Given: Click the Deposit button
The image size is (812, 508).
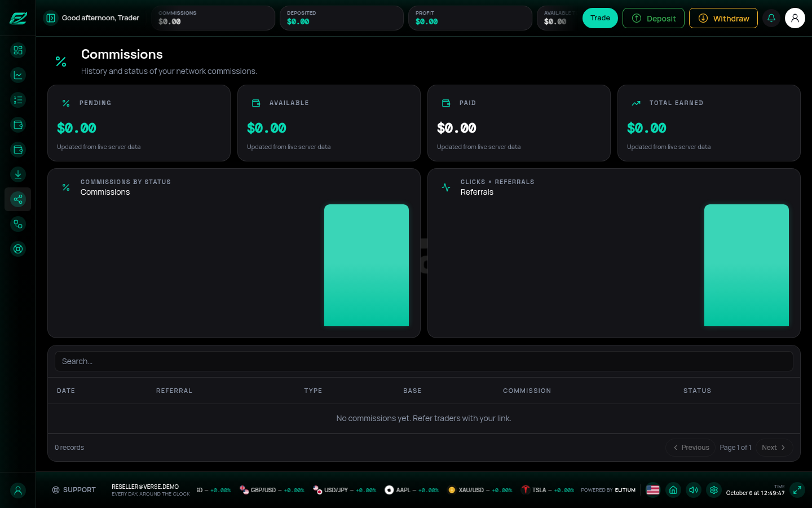Looking at the screenshot, I should click(654, 18).
